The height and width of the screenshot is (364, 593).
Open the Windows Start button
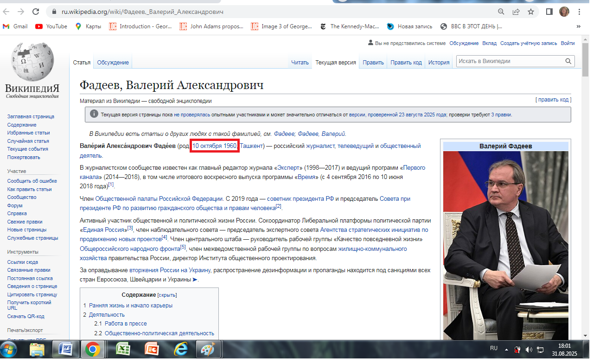(9, 350)
